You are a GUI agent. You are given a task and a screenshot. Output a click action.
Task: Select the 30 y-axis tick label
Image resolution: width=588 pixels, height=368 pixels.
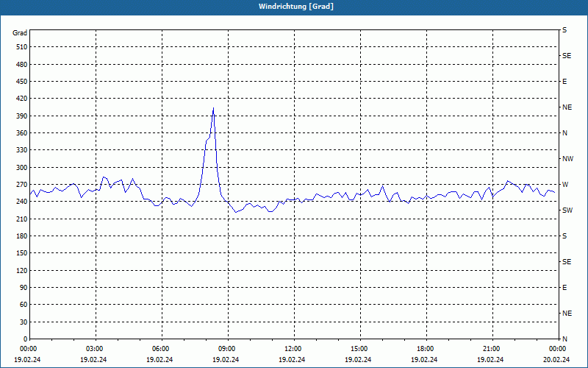coord(24,322)
